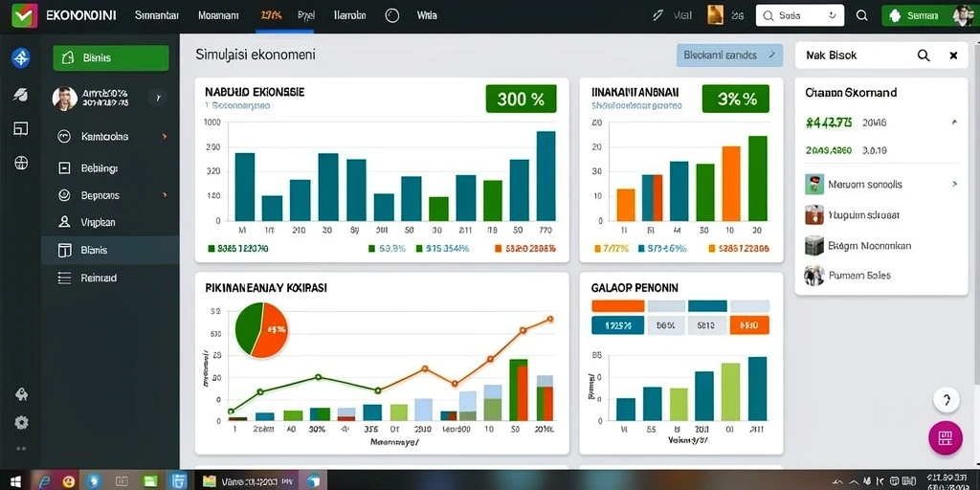Image resolution: width=980 pixels, height=490 pixels.
Task: Open settings gear in left rail
Action: (21, 422)
